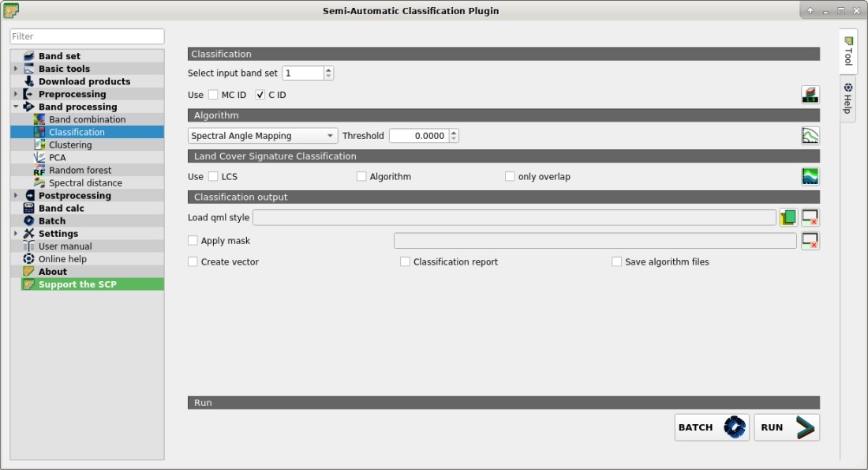Click the Apply mask path field
This screenshot has height=470, width=868.
pos(595,241)
